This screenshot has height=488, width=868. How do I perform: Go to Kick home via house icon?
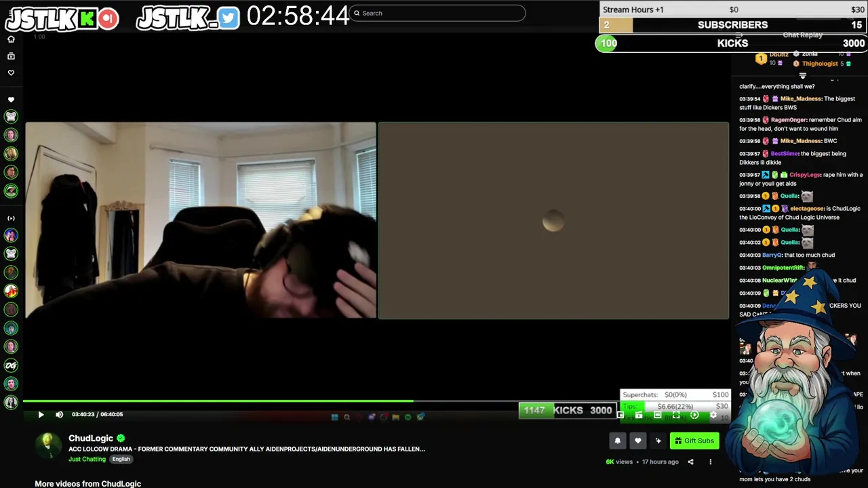(11, 39)
